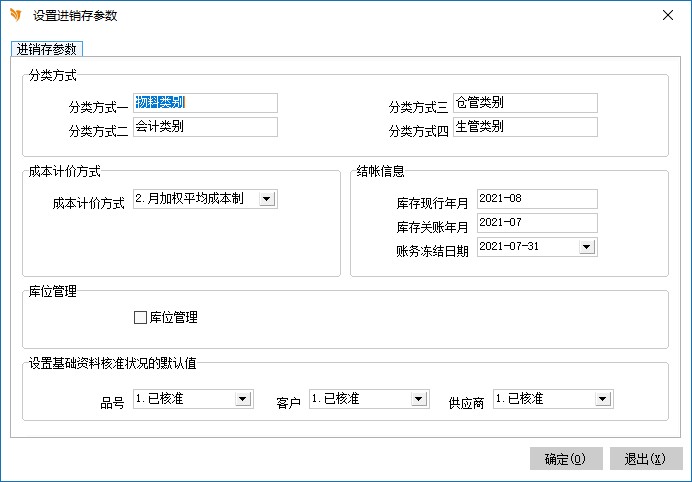Screen dimensions: 692x482
Task: Click the 分类方式三 field with 仓管类别
Action: click(x=525, y=103)
